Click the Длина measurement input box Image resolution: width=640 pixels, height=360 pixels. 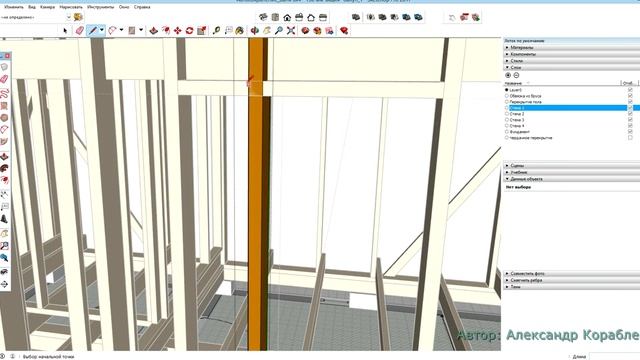615,356
